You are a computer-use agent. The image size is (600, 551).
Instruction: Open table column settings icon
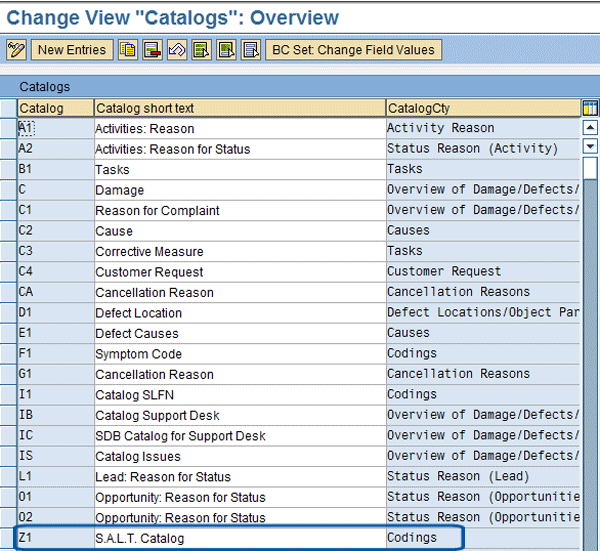tap(589, 108)
